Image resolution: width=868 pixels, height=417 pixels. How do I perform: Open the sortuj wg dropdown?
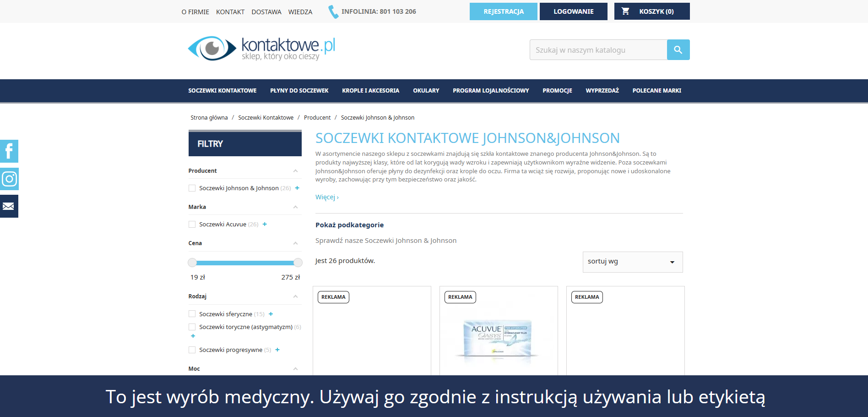click(x=632, y=262)
